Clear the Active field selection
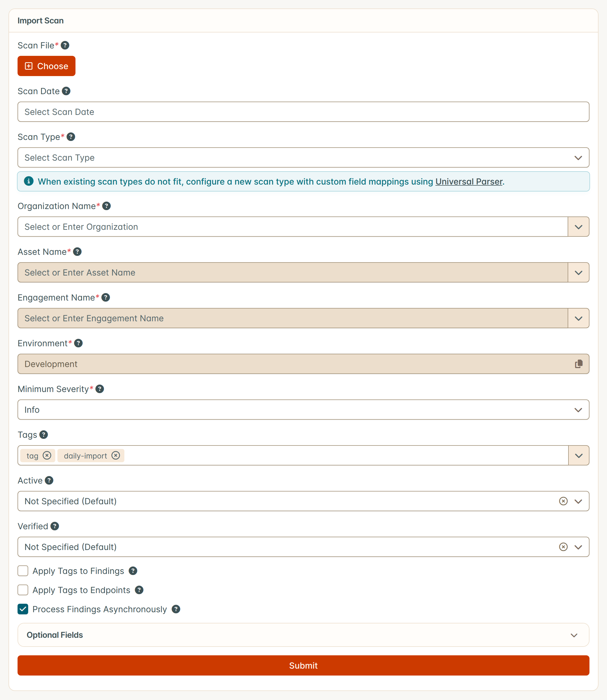The width and height of the screenshot is (607, 700). (563, 501)
